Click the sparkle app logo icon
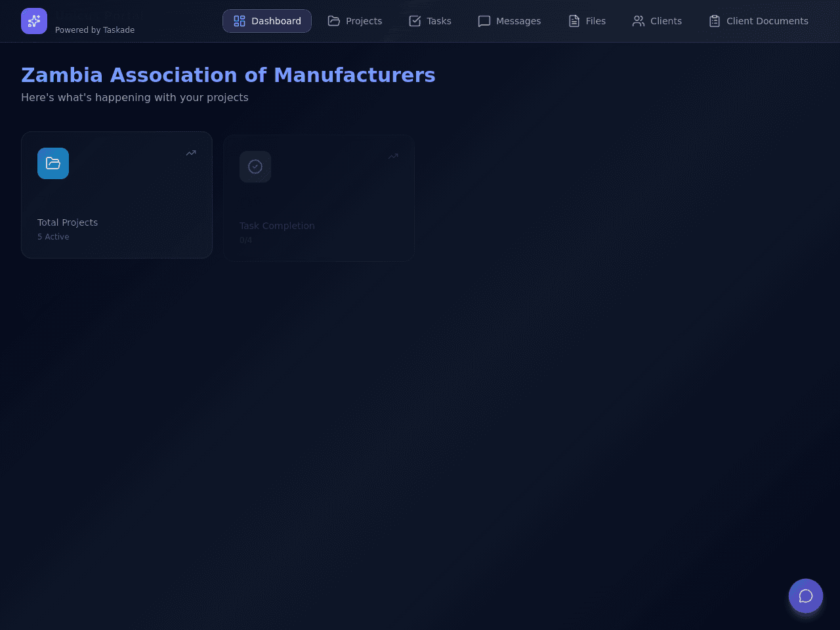 click(x=34, y=21)
